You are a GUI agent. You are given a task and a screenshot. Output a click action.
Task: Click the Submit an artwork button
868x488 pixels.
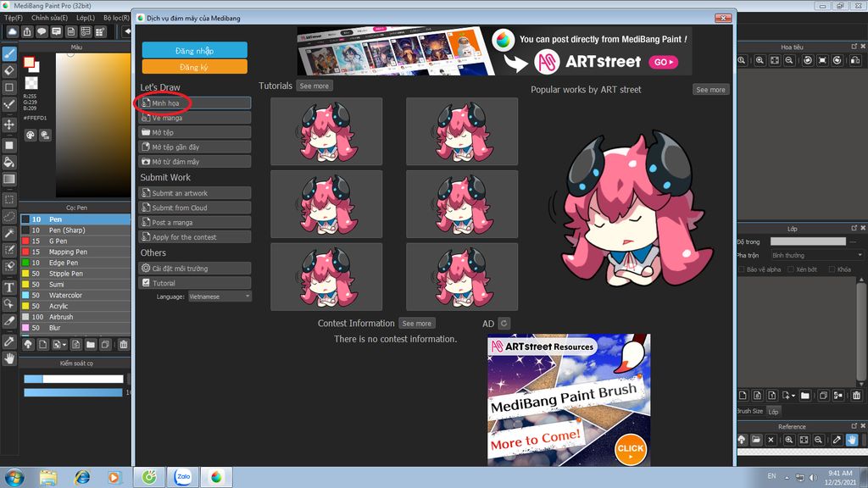(194, 193)
